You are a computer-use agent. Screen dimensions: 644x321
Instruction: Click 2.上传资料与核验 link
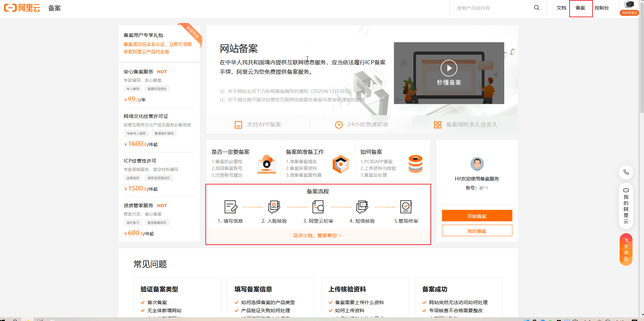(x=378, y=168)
